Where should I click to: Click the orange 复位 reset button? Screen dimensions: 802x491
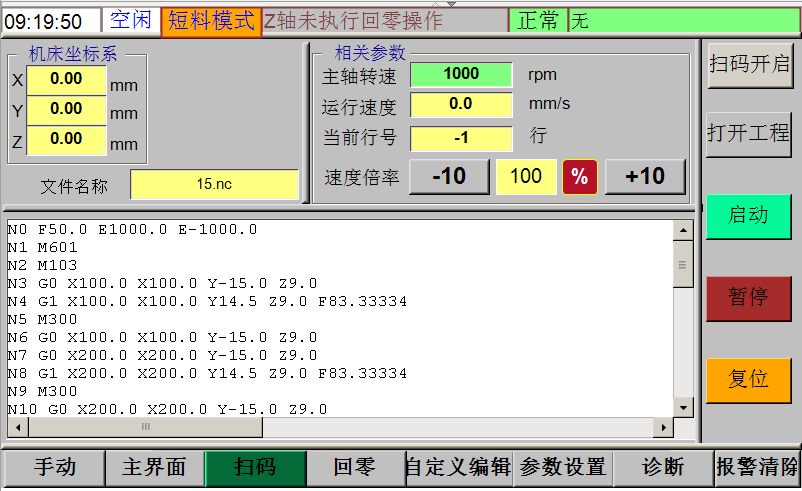pyautogui.click(x=749, y=380)
